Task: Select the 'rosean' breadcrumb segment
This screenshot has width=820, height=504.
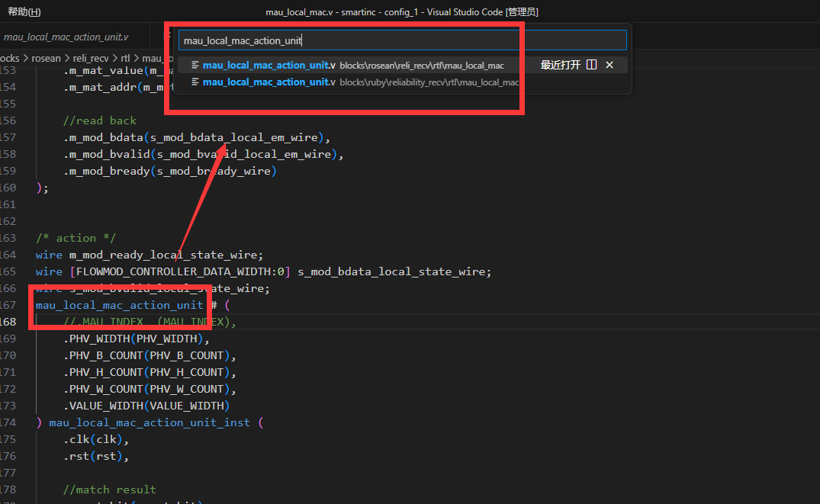Action: pyautogui.click(x=46, y=58)
